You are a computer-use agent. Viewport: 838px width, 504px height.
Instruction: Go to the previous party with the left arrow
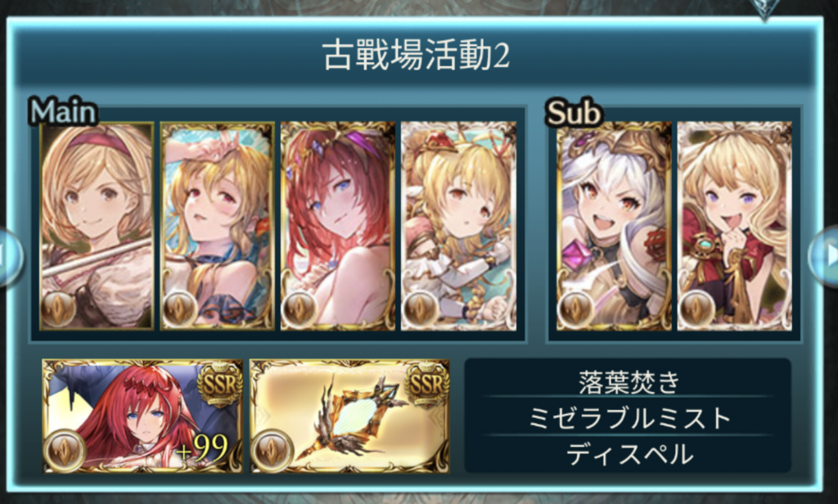click(x=11, y=255)
